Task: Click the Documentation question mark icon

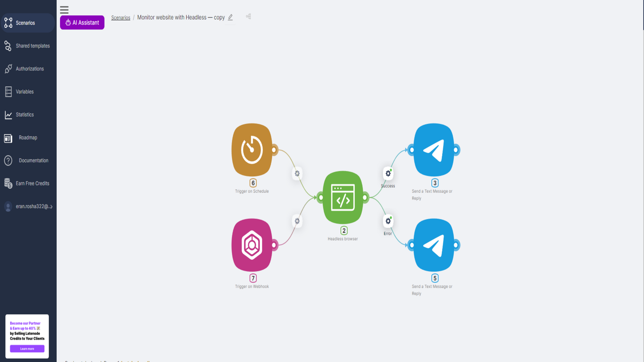Action: (8, 161)
